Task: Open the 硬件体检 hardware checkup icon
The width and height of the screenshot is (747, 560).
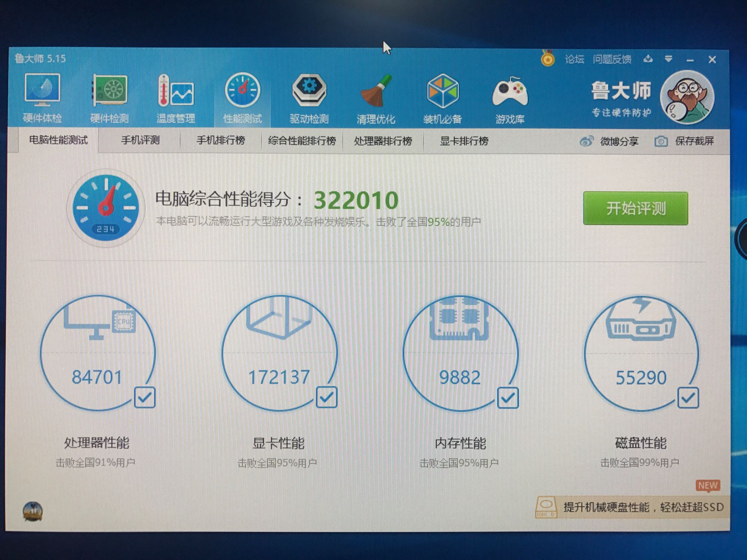Action: click(x=42, y=90)
